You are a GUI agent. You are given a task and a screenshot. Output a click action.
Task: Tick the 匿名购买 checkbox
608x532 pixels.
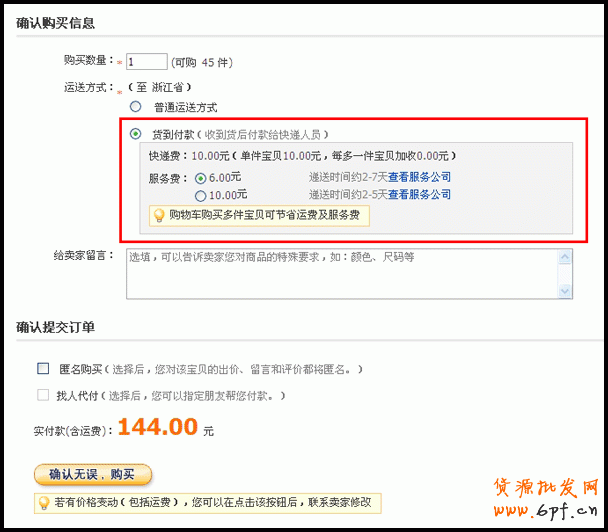43,368
